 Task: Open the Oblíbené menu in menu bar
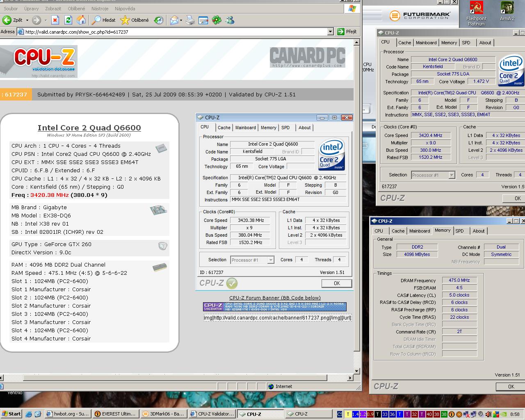point(76,8)
